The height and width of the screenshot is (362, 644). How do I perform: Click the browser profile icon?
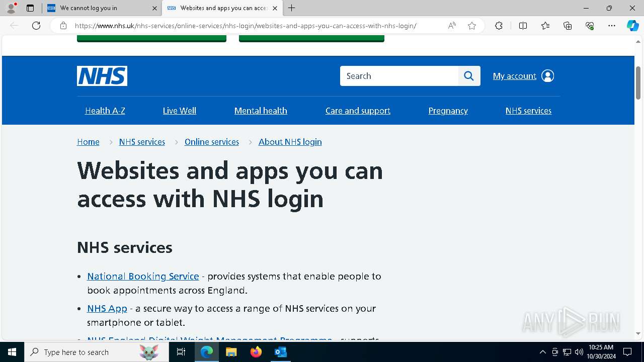click(11, 8)
